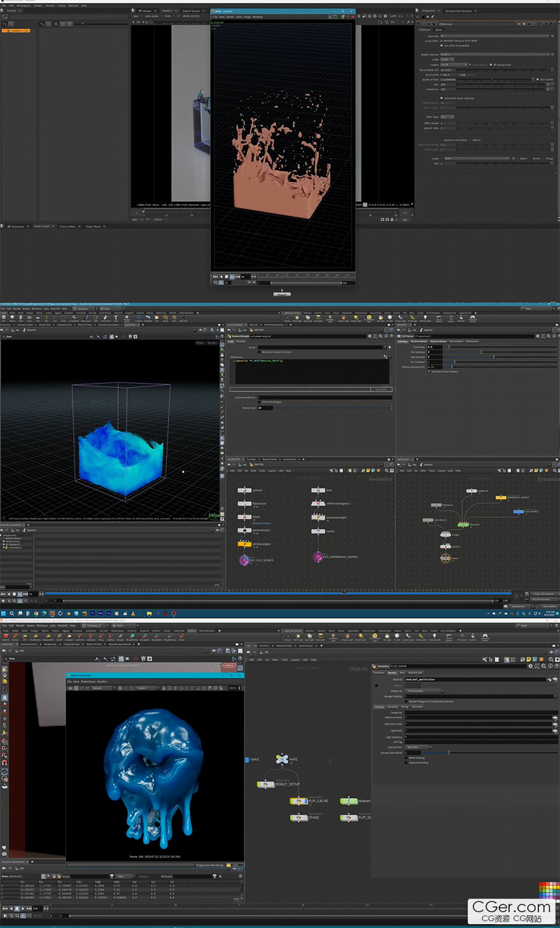Click the Density Mult value field
560x928 pixels.
coord(264,408)
